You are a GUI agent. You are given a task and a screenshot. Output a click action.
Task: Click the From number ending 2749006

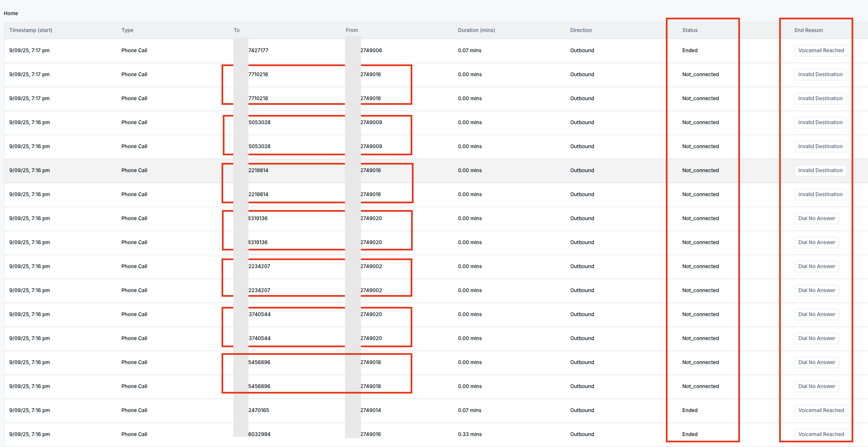tap(371, 51)
